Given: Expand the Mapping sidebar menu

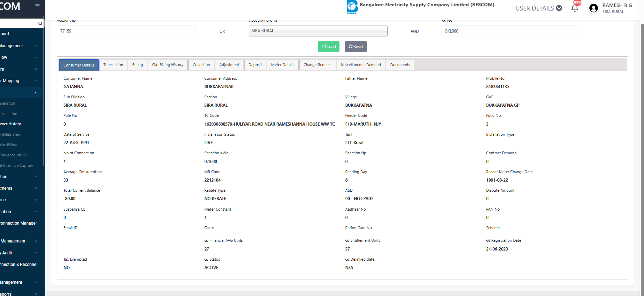Looking at the screenshot, I should [x=21, y=81].
